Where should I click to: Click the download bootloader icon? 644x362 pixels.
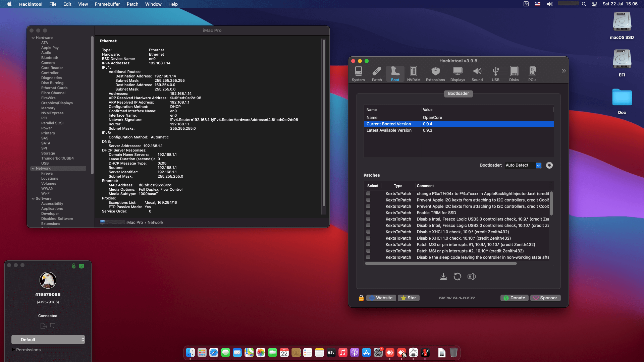443,277
